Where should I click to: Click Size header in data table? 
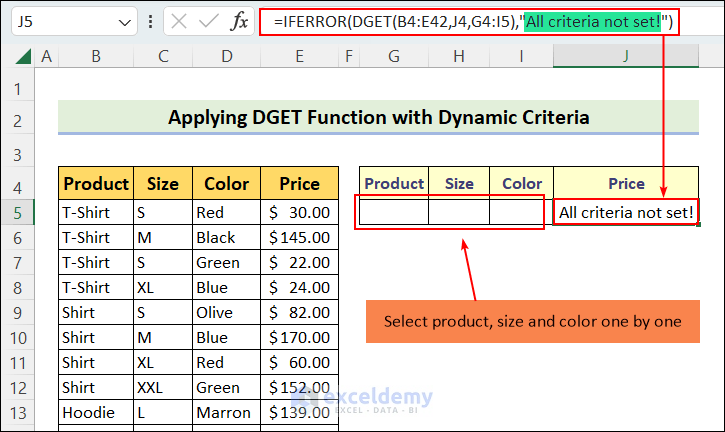pyautogui.click(x=163, y=184)
